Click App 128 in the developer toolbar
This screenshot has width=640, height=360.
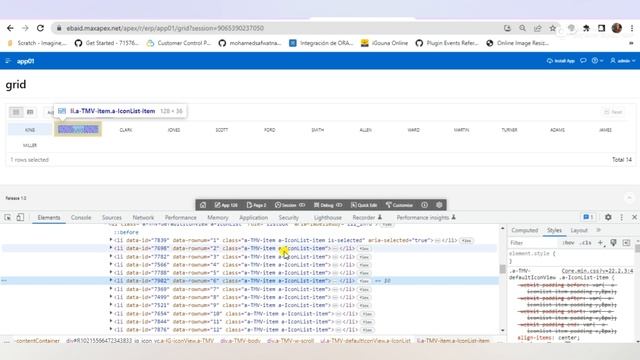[x=226, y=205]
